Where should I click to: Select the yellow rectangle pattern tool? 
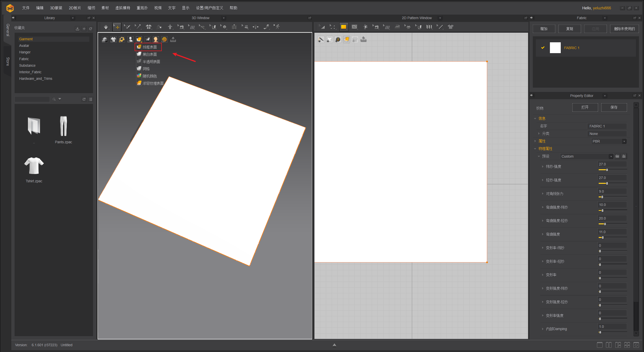coord(343,27)
